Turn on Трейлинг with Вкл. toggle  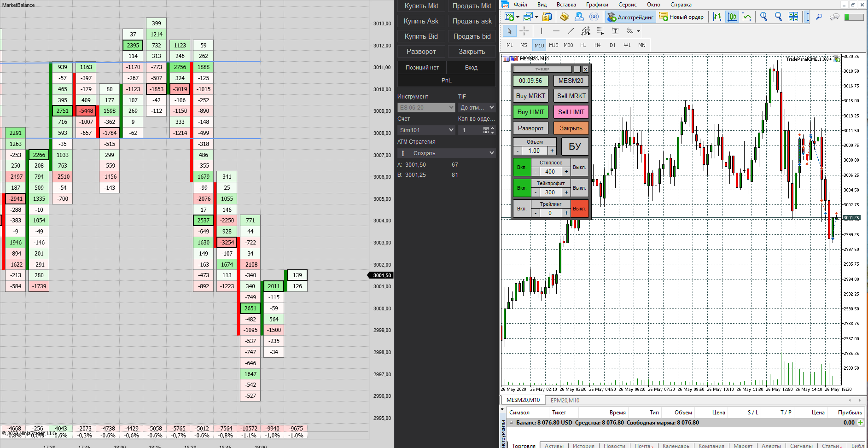pos(522,209)
